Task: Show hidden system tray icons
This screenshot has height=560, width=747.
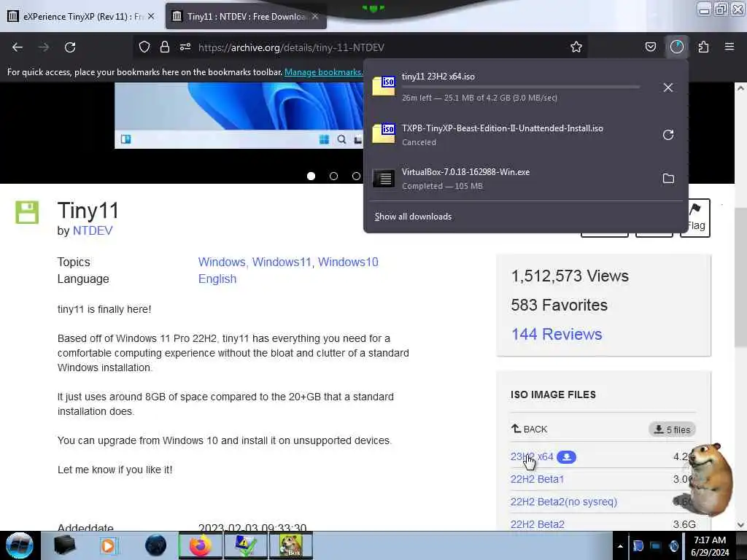Action: point(620,547)
